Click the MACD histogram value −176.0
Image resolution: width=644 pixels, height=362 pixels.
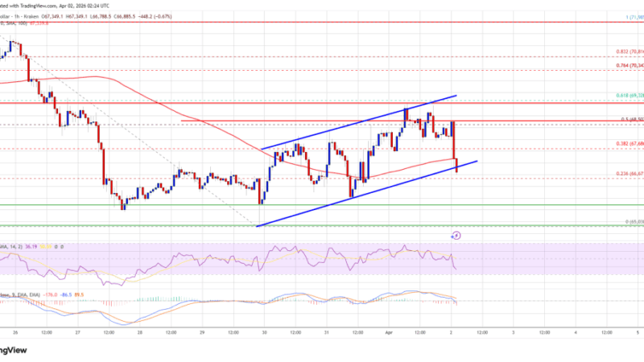tap(51, 294)
